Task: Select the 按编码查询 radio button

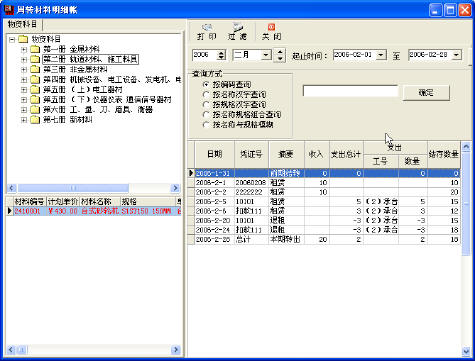Action: point(206,84)
